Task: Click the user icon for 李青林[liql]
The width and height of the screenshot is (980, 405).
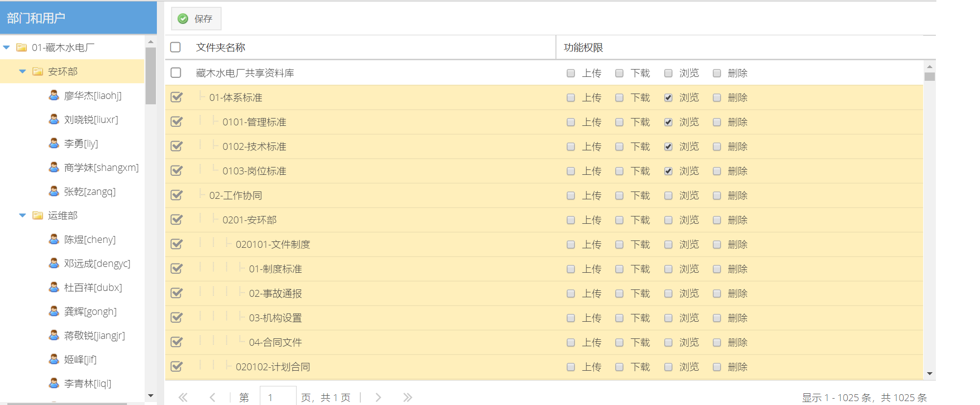Action: click(54, 383)
